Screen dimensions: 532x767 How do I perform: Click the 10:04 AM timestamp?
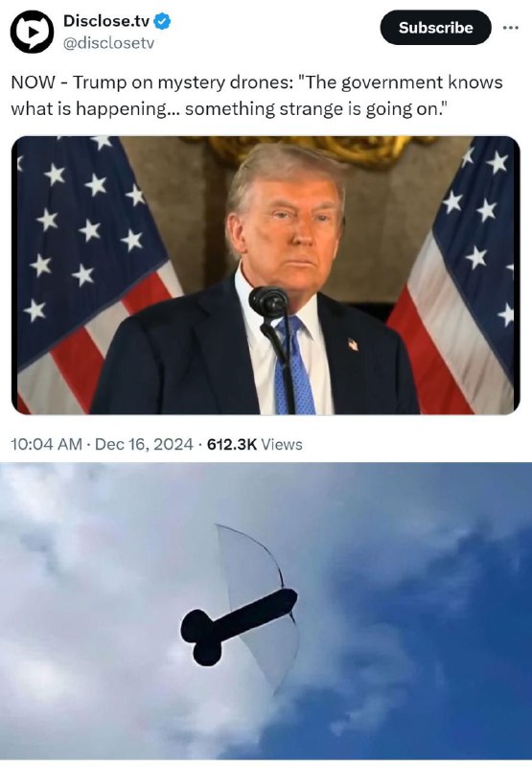click(46, 444)
